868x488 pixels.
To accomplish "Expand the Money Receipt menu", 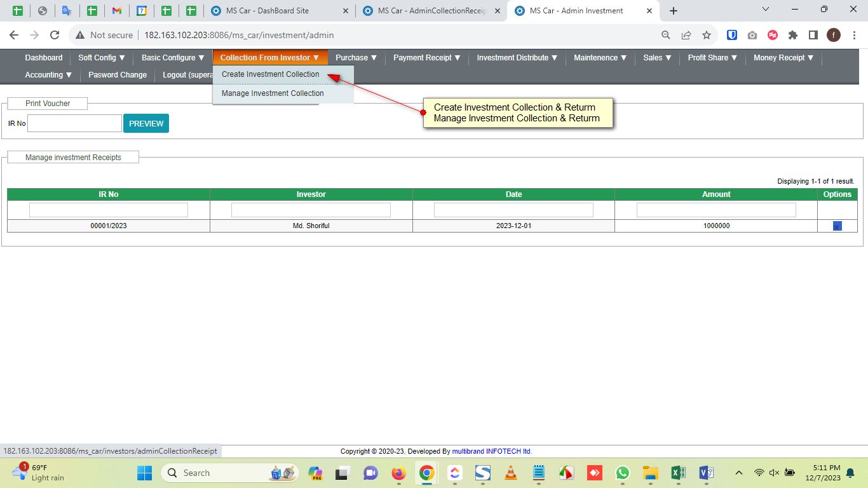I will point(784,58).
